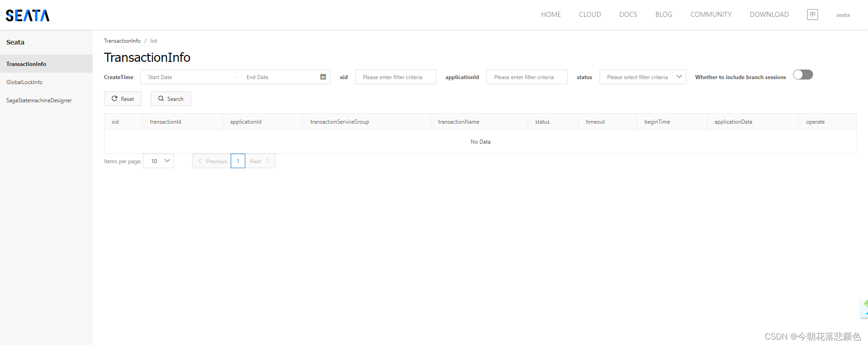Click the Search button

(x=171, y=99)
